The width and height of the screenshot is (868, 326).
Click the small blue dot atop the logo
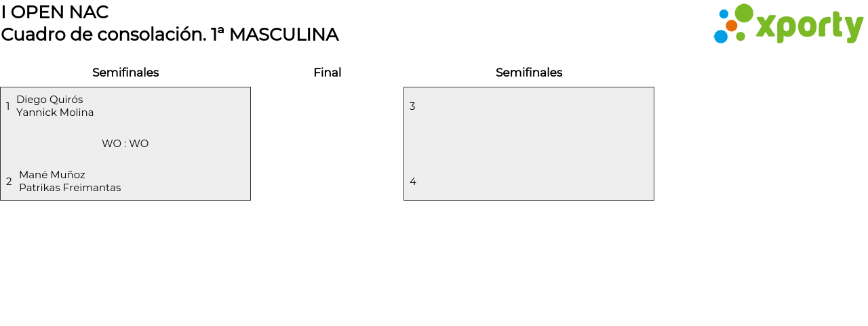(724, 14)
